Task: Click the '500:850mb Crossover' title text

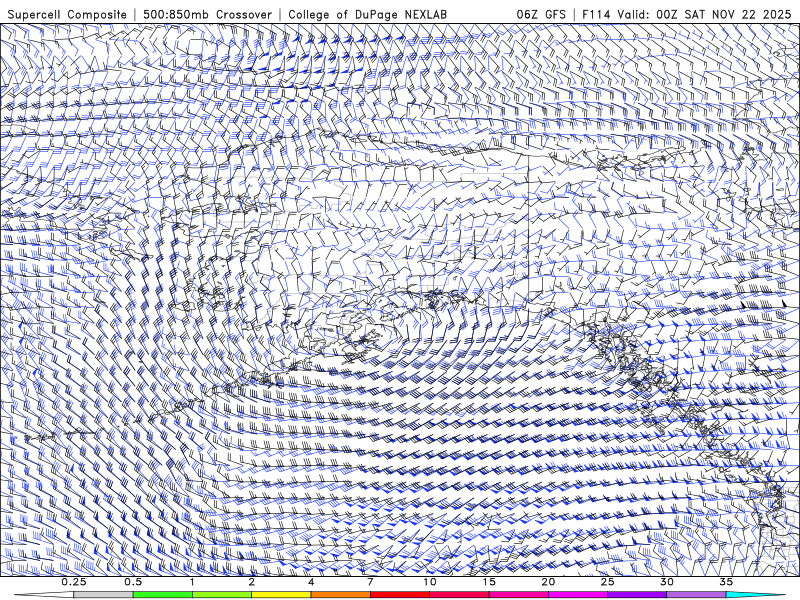Action: pyautogui.click(x=208, y=15)
